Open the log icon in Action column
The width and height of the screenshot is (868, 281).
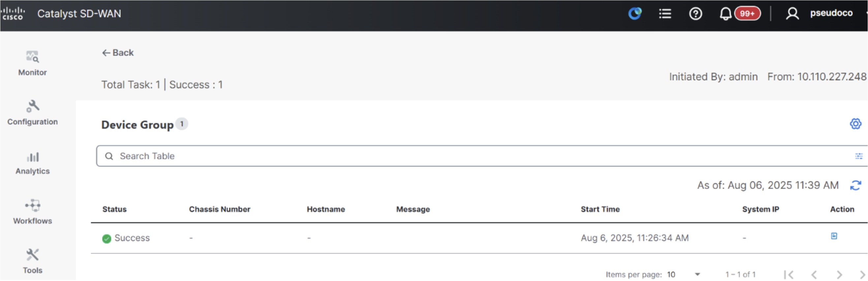click(x=834, y=236)
